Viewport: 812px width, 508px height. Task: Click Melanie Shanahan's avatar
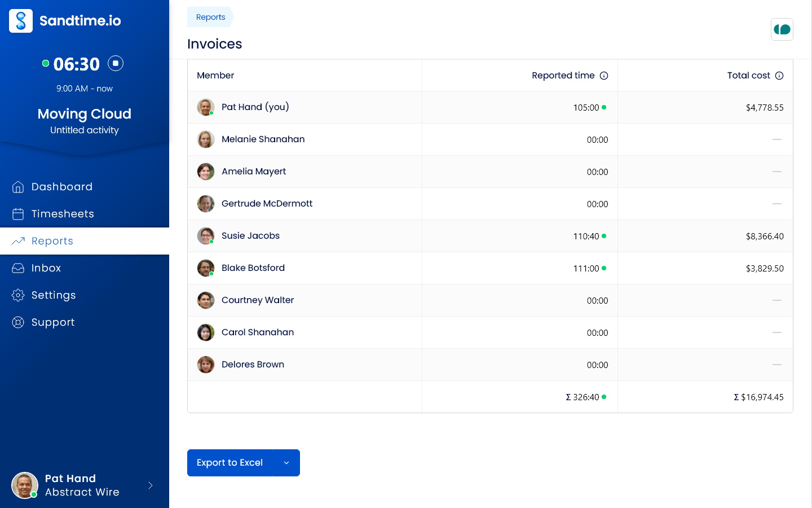pyautogui.click(x=206, y=139)
